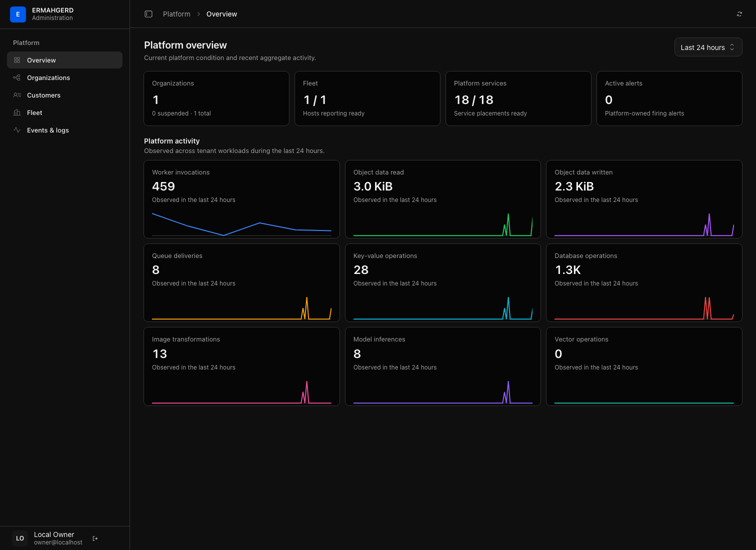This screenshot has width=756, height=550.
Task: Open the Last 24 hours time range dropdown
Action: point(708,47)
